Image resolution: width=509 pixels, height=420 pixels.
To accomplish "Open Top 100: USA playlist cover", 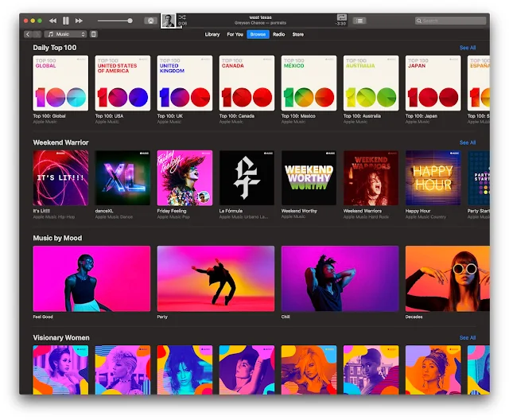I will click(122, 83).
